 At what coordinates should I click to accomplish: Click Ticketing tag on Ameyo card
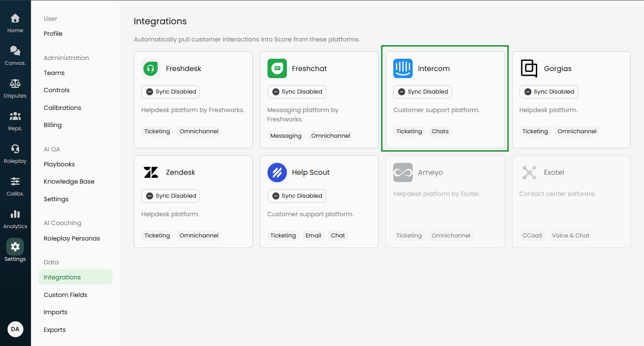409,236
